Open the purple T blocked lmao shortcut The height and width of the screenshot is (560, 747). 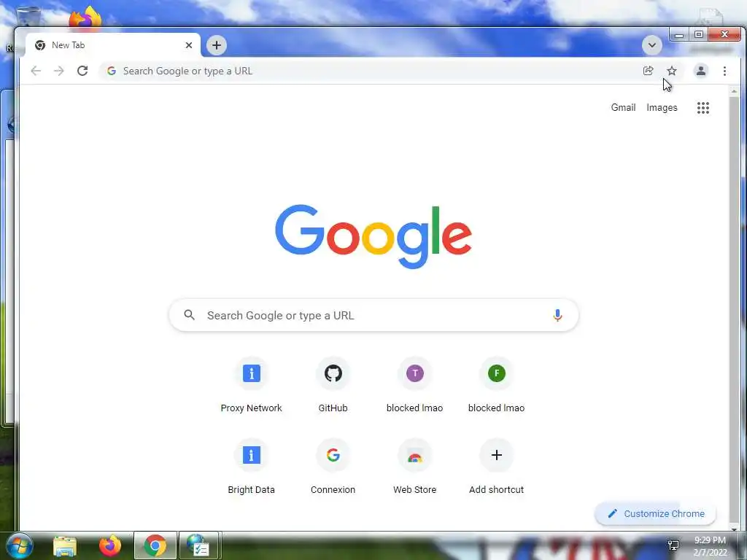click(415, 385)
